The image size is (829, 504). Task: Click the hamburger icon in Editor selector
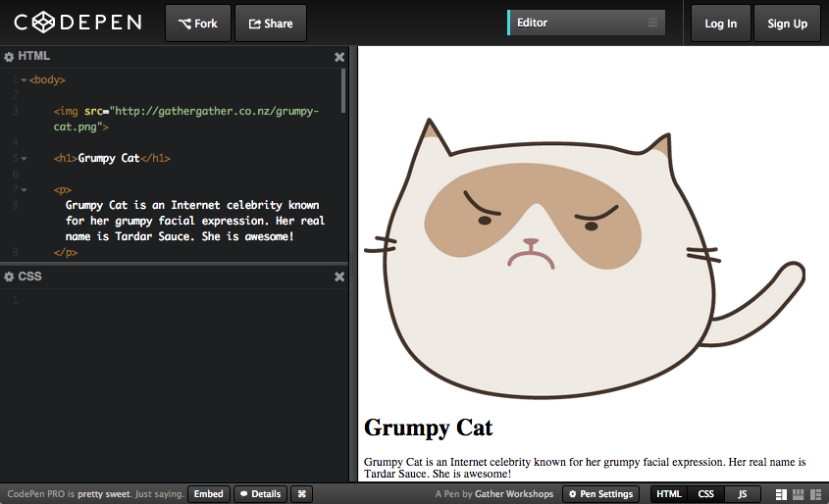point(653,23)
